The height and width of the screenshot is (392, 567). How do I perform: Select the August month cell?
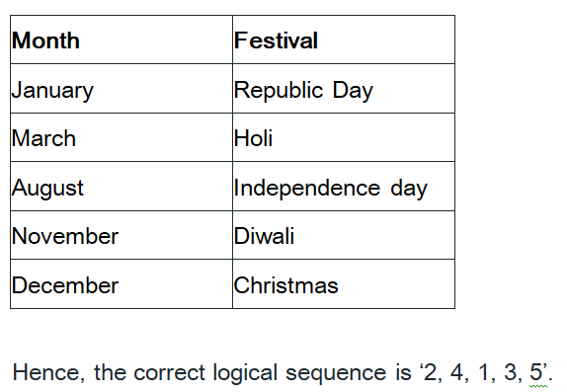[x=121, y=187]
